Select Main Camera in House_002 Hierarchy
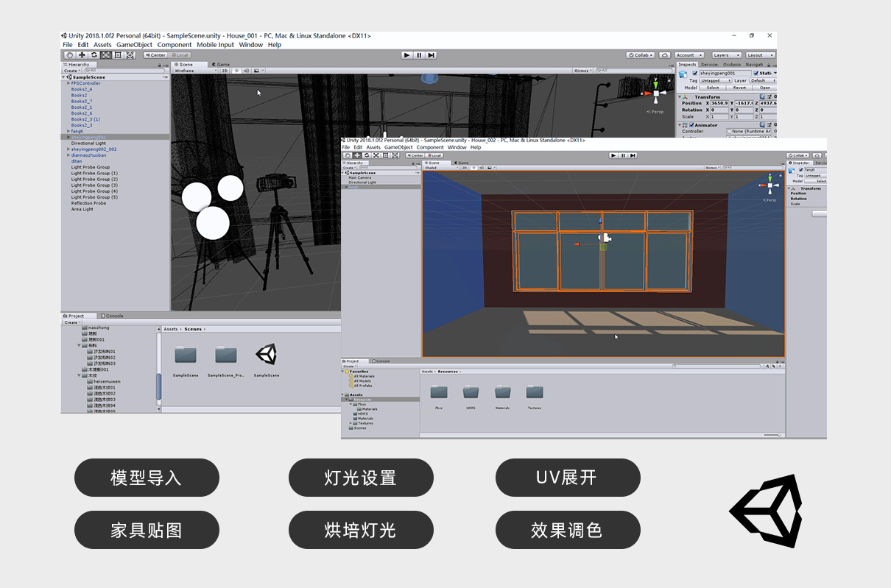 [x=360, y=177]
